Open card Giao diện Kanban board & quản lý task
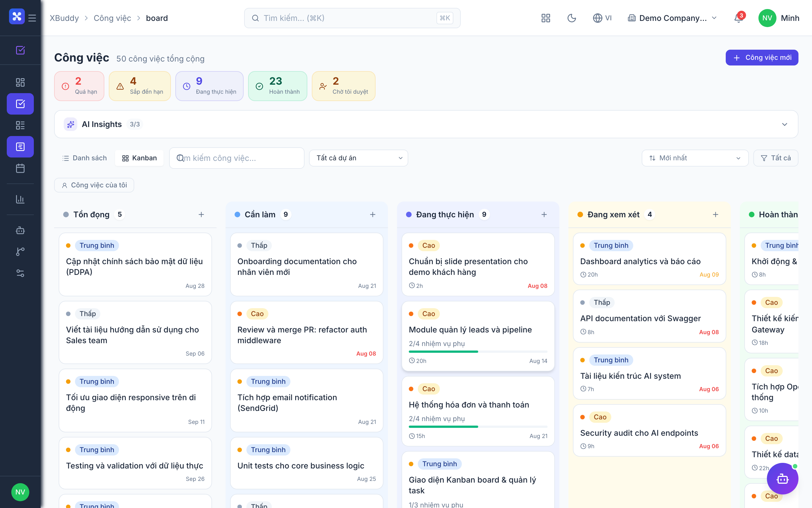The width and height of the screenshot is (812, 508). (x=478, y=480)
